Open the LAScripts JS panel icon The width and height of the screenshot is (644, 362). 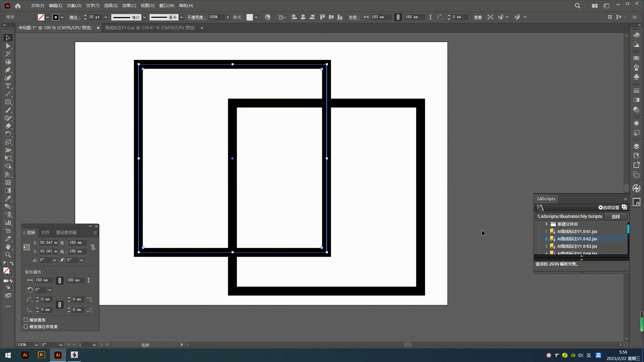point(636,202)
